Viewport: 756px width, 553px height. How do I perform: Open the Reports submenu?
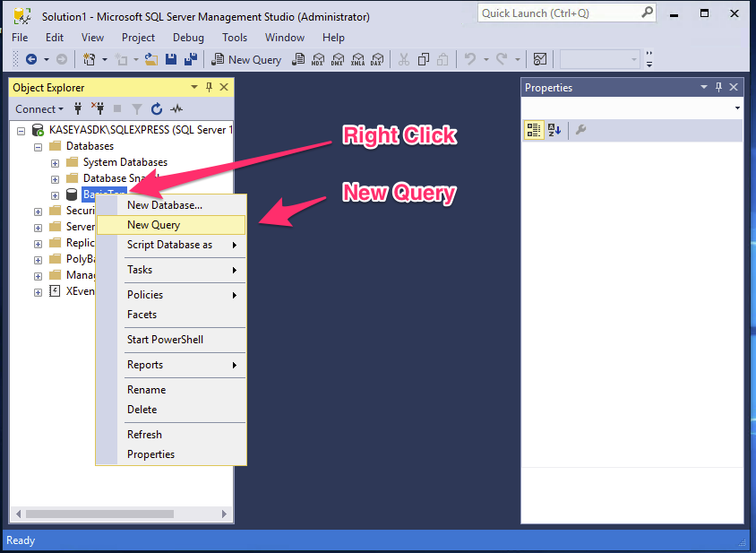coord(171,365)
